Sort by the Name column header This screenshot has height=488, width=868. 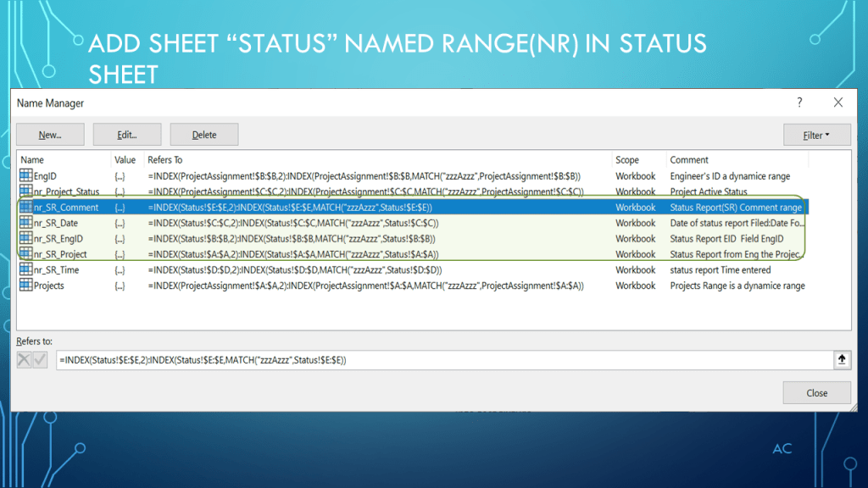pos(32,159)
